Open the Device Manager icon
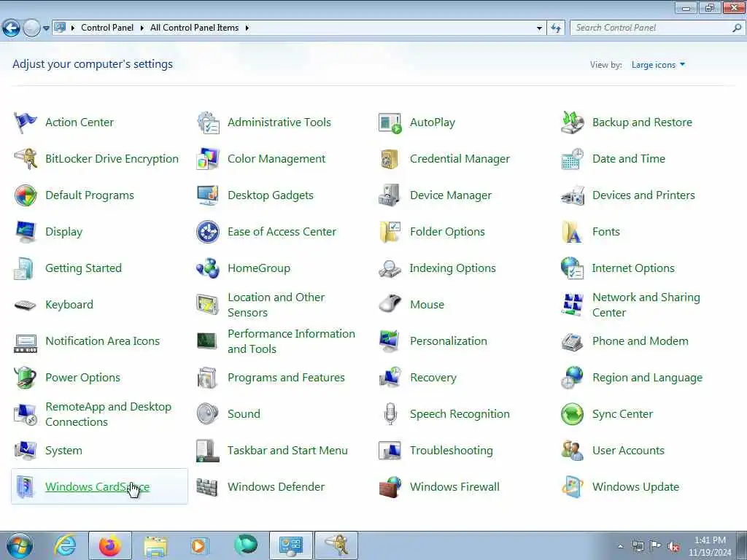 point(390,195)
